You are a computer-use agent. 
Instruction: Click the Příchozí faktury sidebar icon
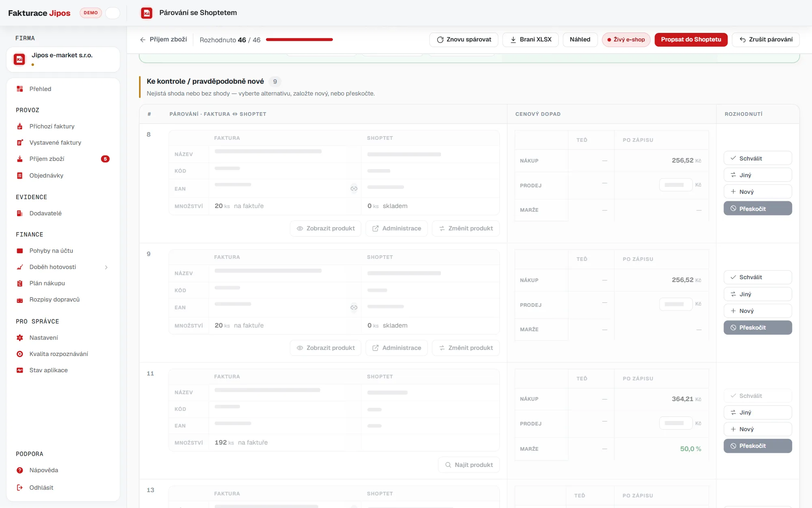point(19,126)
